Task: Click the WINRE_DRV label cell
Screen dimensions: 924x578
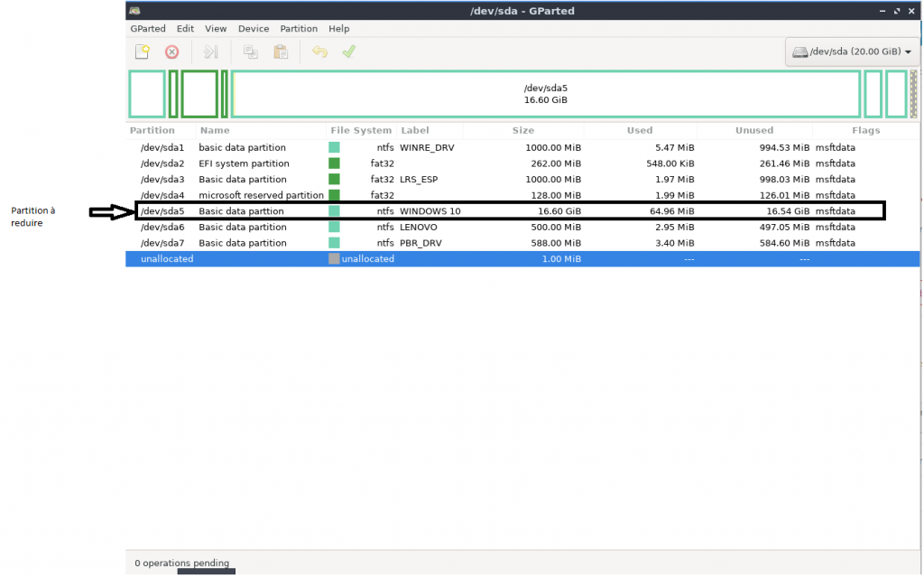Action: point(427,147)
